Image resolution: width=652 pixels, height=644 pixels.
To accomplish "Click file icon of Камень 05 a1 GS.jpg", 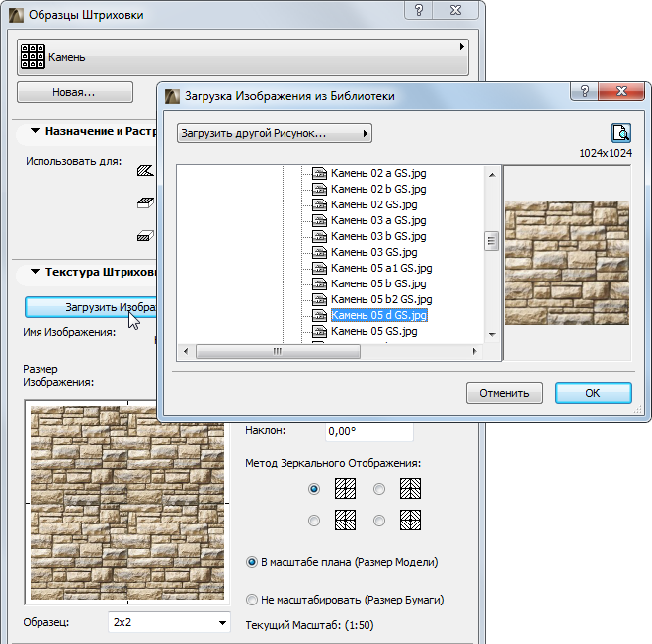I will (319, 268).
